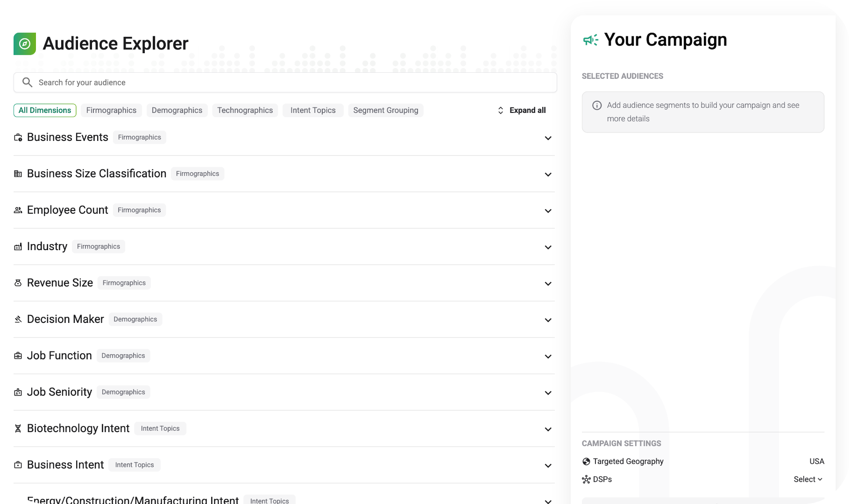Click the Targeted Geography globe icon
Viewport: 850px width, 504px height.
[x=586, y=461]
